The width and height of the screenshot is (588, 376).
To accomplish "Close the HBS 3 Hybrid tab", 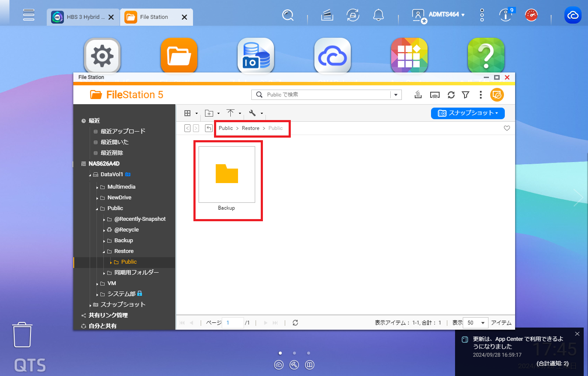I will [111, 17].
